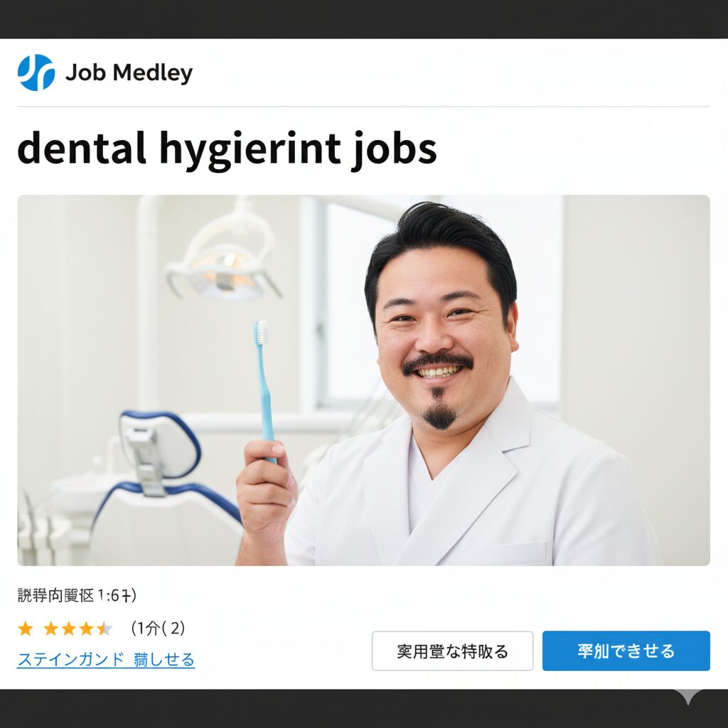Select the second orange rating star

(x=50, y=629)
